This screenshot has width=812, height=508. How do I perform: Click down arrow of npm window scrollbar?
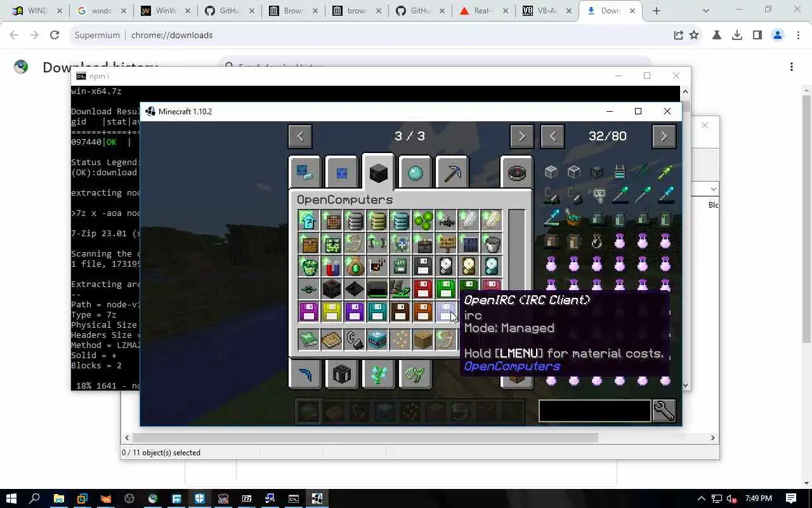(x=685, y=385)
